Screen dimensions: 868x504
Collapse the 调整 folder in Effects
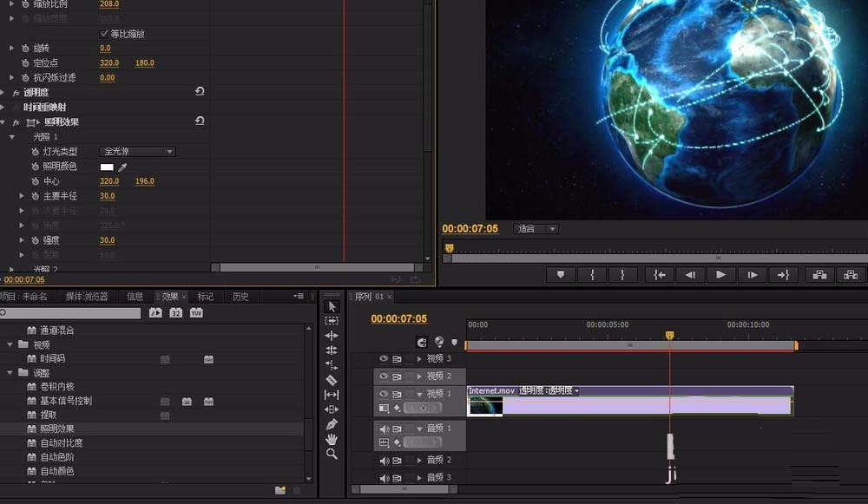tap(10, 373)
